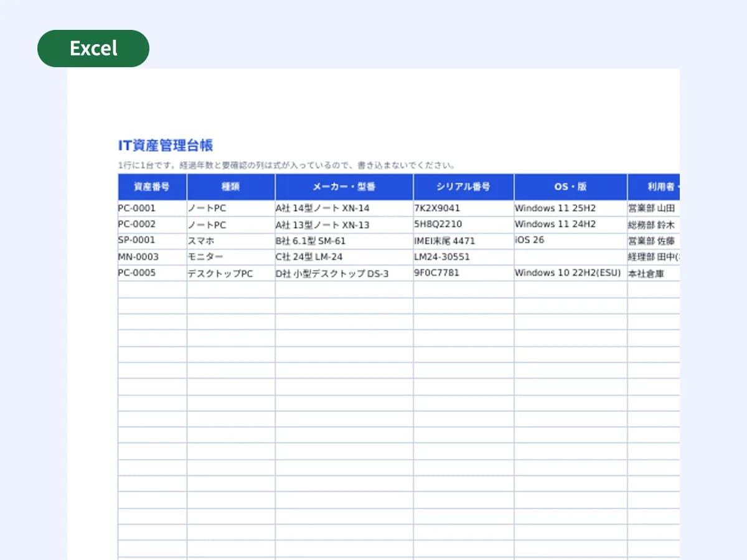Select the Windows 11 25H2 cell
The height and width of the screenshot is (560, 747).
[571, 208]
